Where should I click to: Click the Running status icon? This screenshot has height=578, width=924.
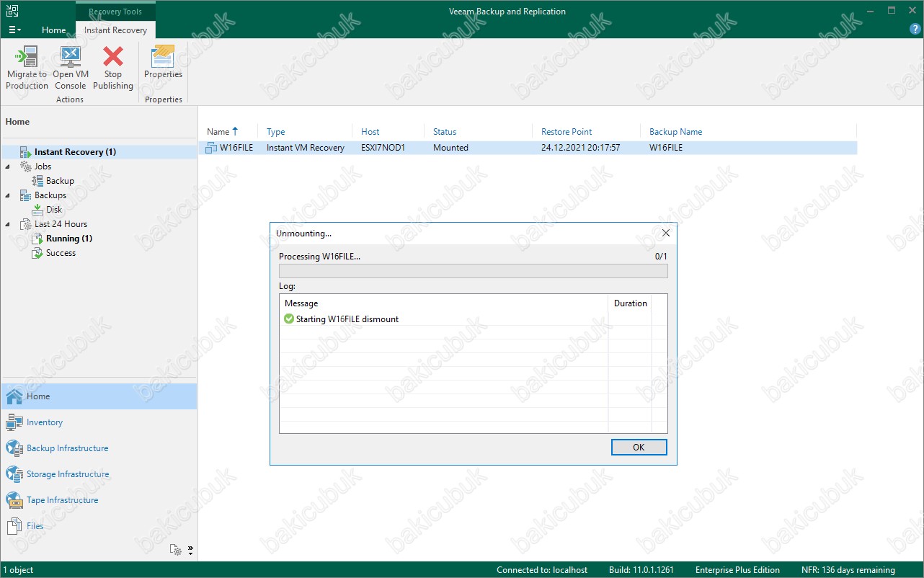[x=37, y=239]
